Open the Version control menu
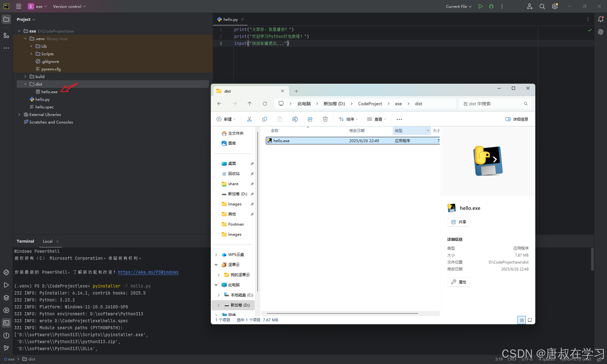 point(69,6)
